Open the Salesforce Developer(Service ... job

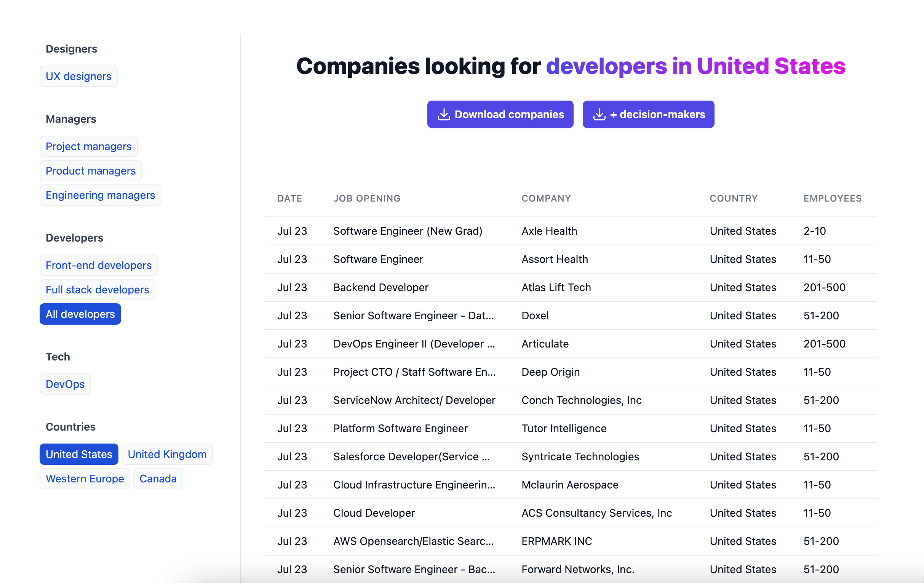coord(411,457)
